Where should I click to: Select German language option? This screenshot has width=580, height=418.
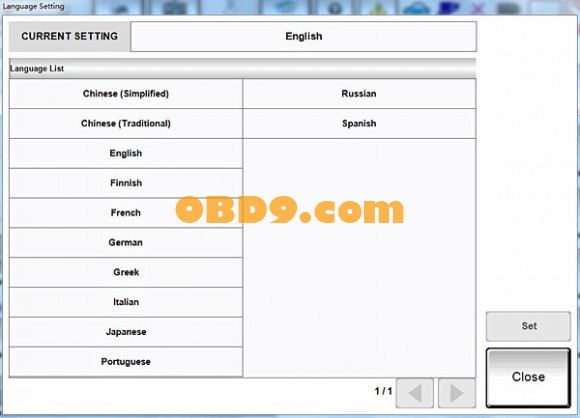(x=126, y=243)
